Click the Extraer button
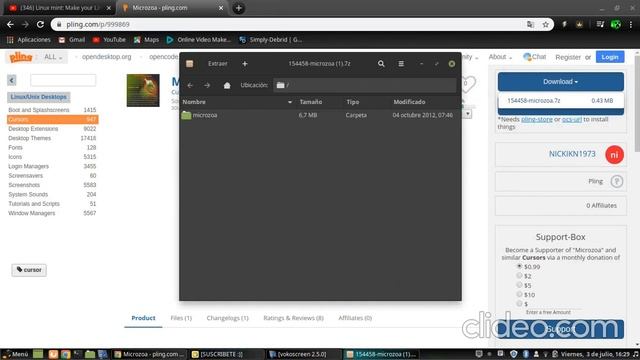Image resolution: width=640 pixels, height=360 pixels. [218, 64]
